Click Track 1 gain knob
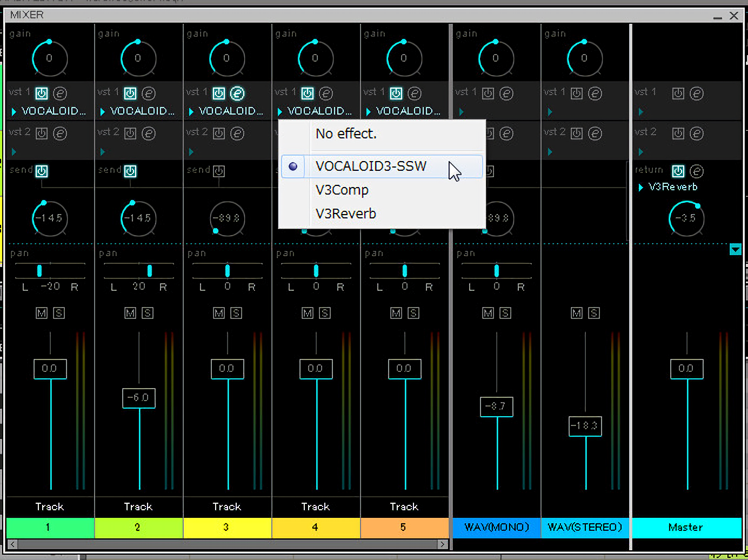748x560 pixels. [x=50, y=58]
